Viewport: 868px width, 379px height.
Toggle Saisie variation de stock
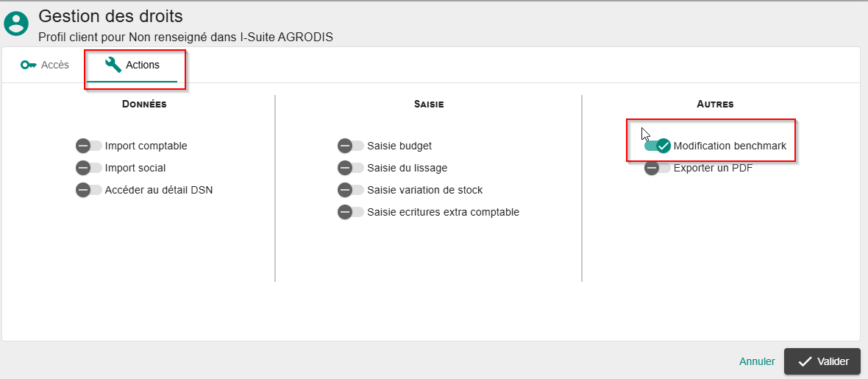351,190
